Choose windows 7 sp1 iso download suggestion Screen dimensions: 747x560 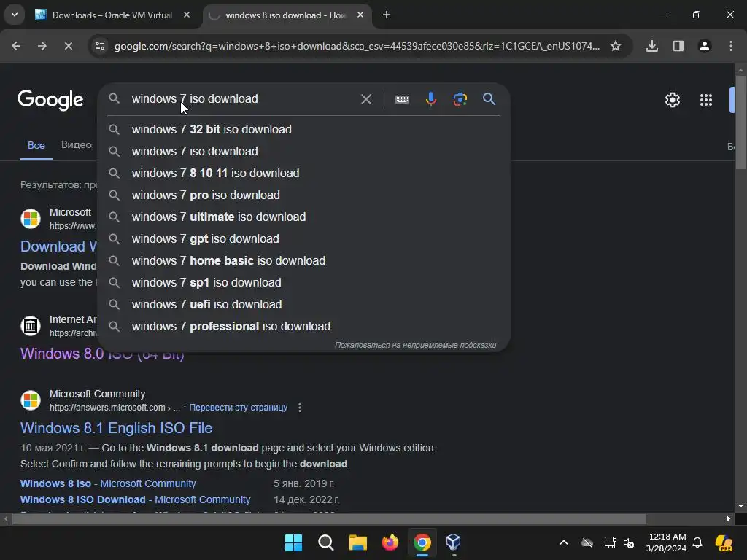[304, 283]
